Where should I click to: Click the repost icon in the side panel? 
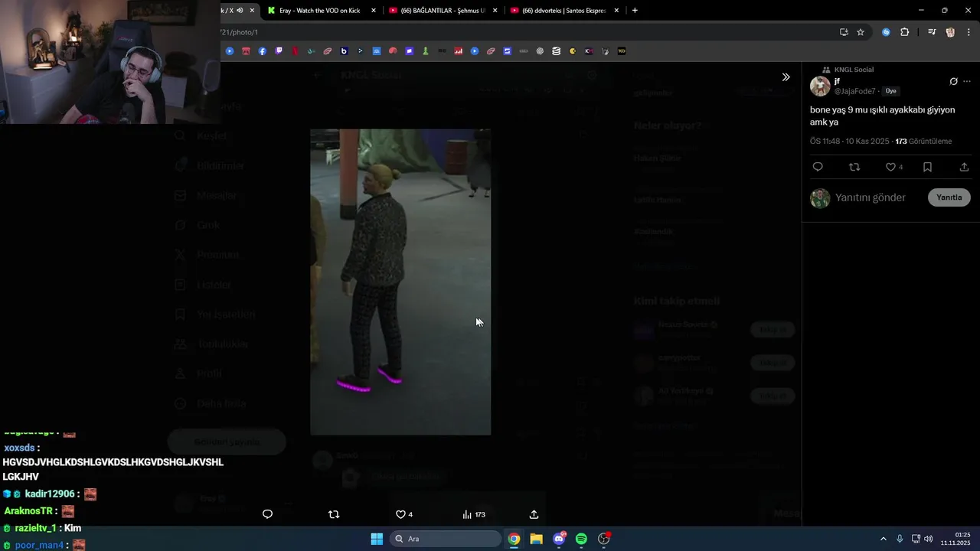coord(854,167)
